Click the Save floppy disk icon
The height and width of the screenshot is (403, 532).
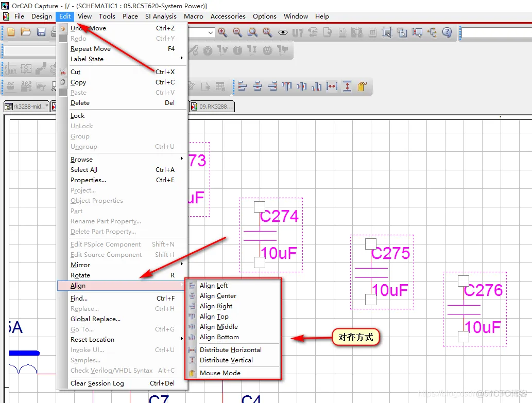click(41, 32)
